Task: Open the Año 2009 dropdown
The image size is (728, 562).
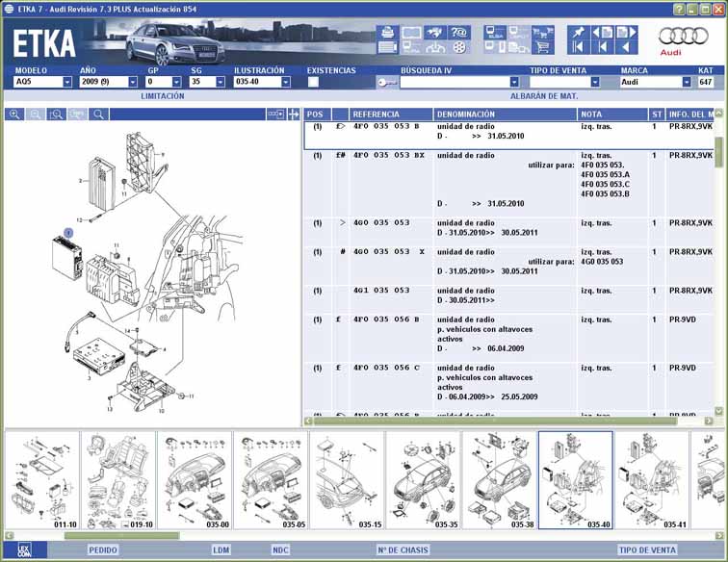Action: tap(133, 82)
